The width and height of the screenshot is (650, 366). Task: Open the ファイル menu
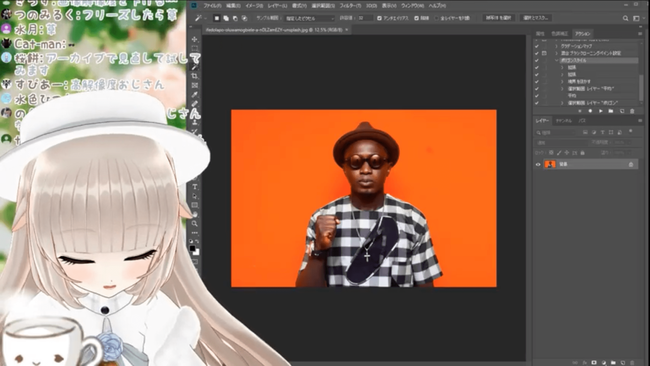click(212, 6)
